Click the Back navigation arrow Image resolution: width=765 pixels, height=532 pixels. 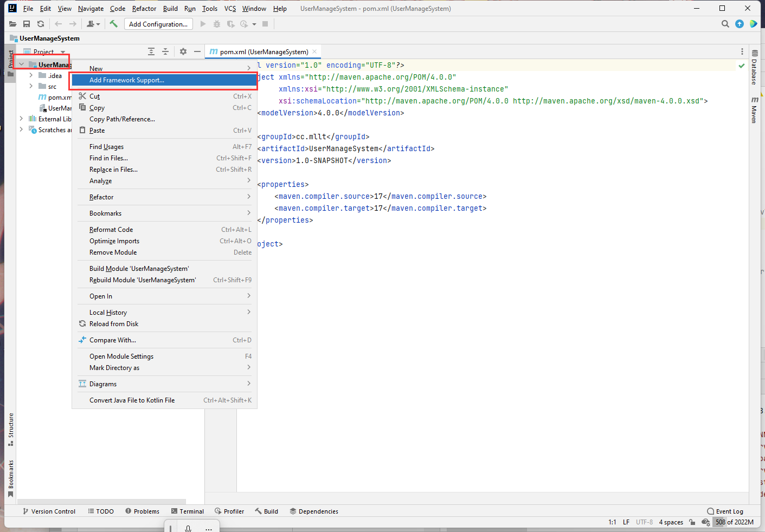(58, 24)
